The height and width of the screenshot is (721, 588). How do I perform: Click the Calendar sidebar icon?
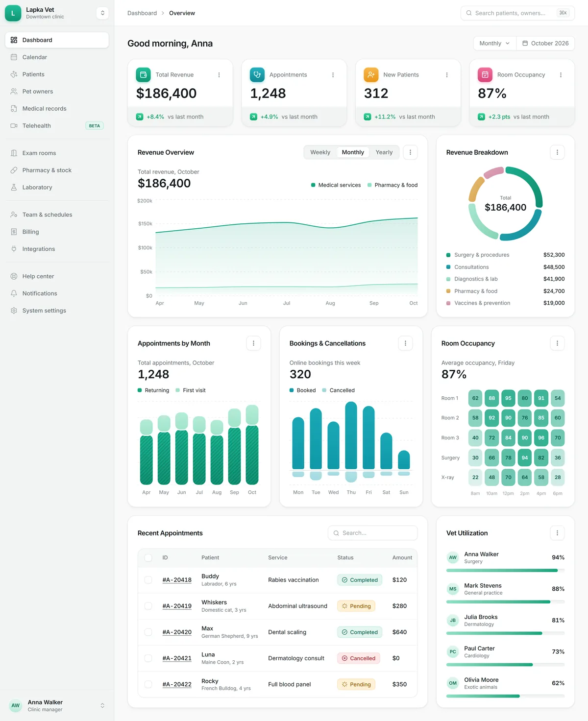click(x=14, y=57)
